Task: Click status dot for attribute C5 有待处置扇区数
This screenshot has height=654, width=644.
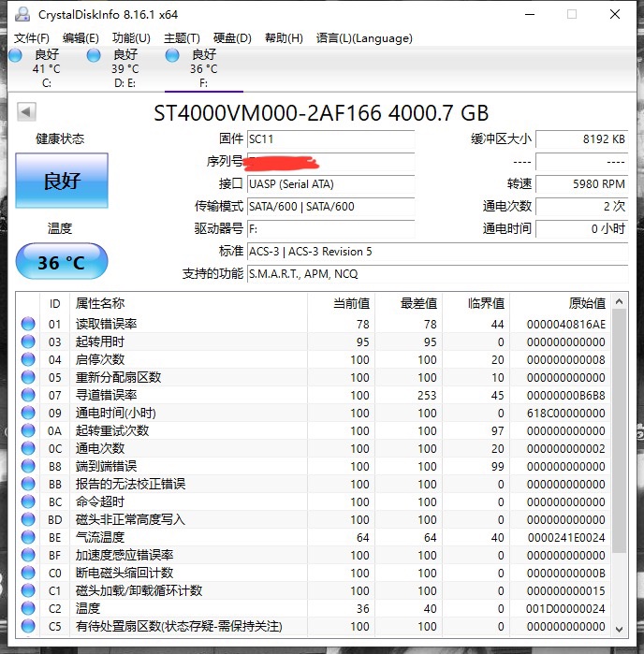Action: tap(28, 626)
